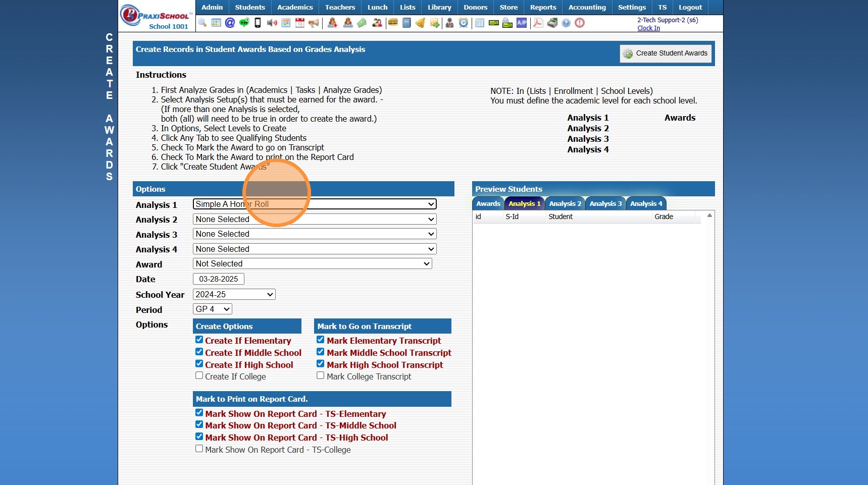Click the PraxiSchool logo

point(157,17)
